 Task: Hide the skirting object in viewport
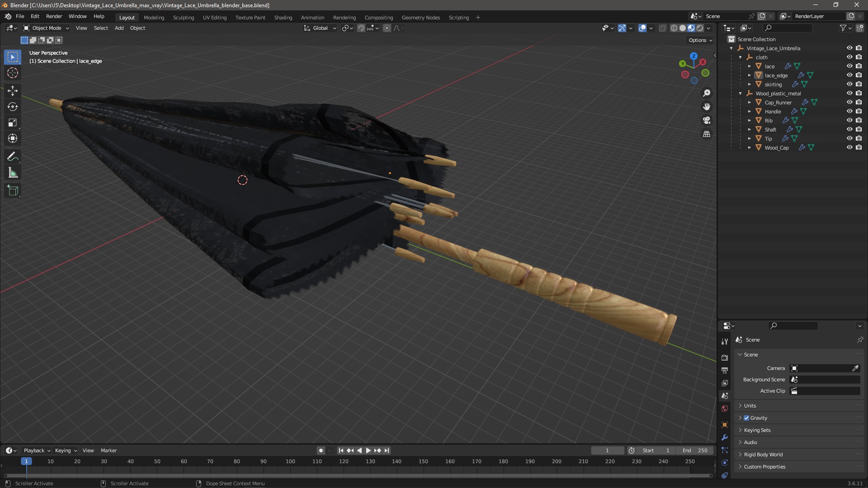[849, 84]
